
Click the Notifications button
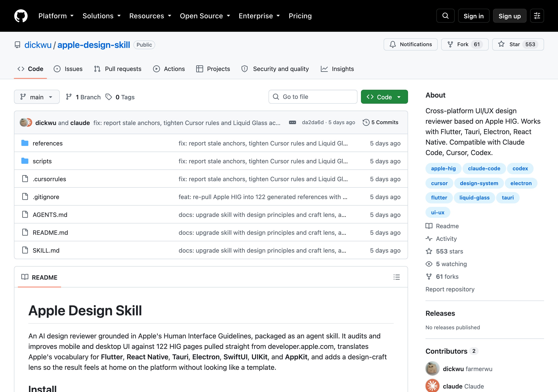pos(410,44)
